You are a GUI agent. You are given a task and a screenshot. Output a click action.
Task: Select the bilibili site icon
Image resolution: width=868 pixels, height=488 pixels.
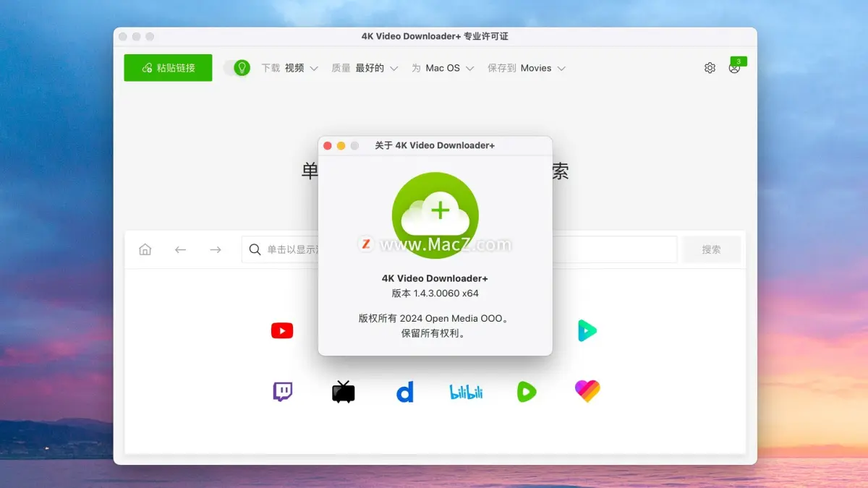(465, 391)
